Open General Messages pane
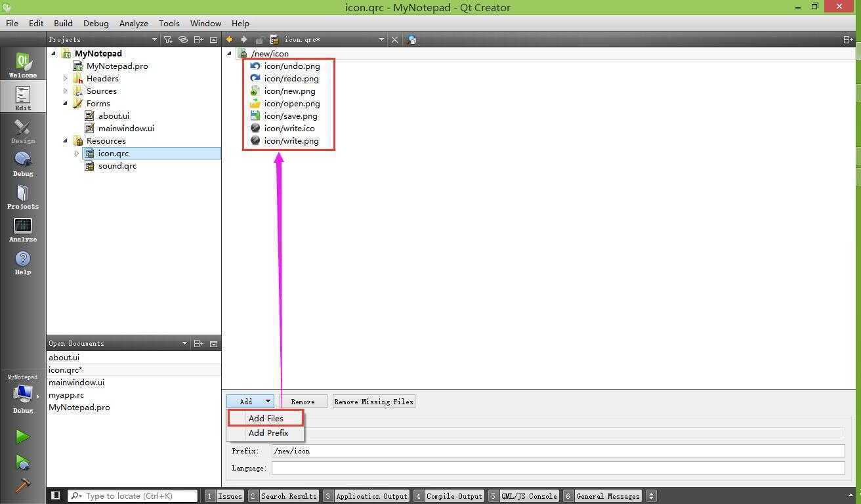861x504 pixels. (602, 496)
